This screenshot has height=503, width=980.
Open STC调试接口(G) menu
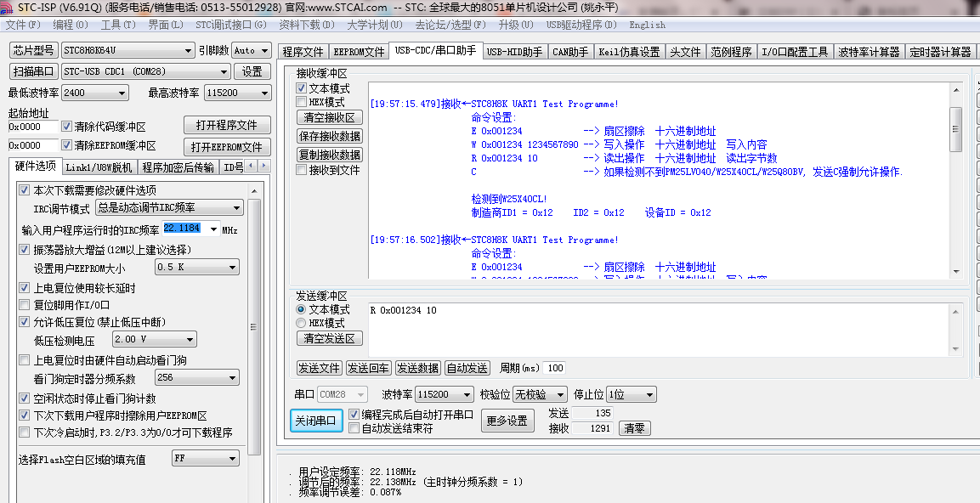[x=230, y=25]
